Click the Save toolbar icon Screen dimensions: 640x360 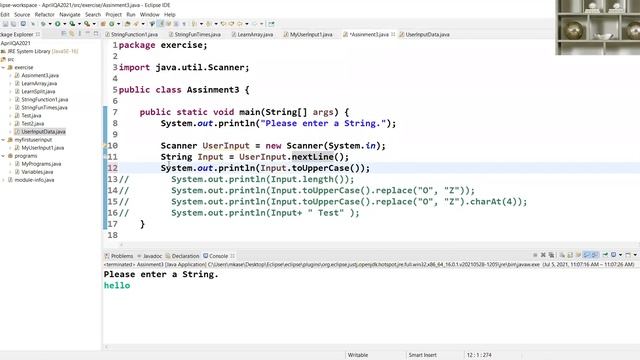[5, 24]
